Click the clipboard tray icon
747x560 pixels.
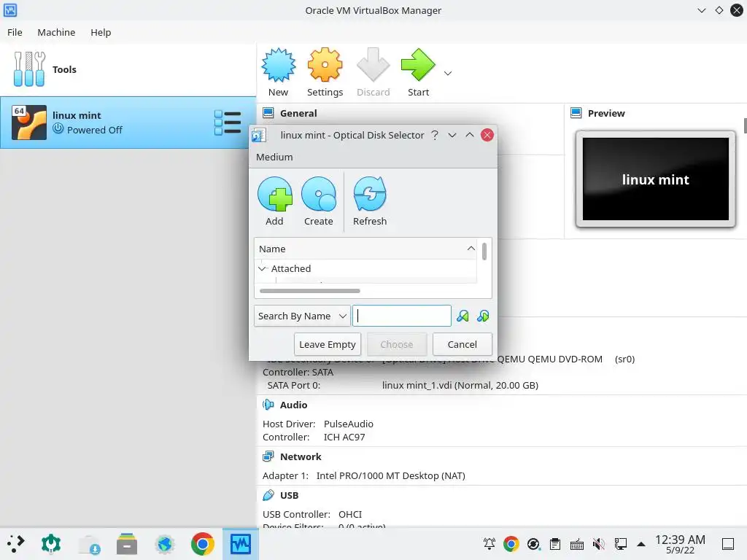point(555,544)
